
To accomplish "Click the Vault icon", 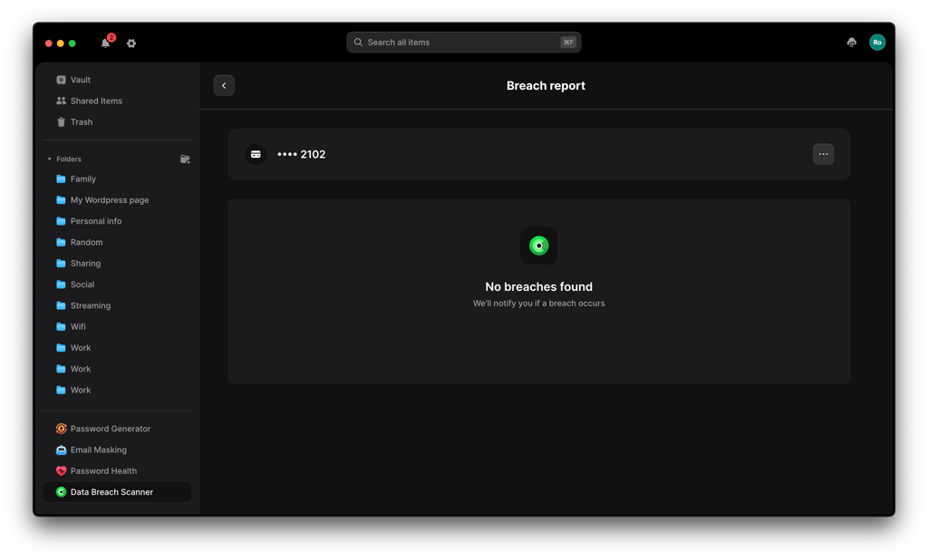I will [61, 80].
